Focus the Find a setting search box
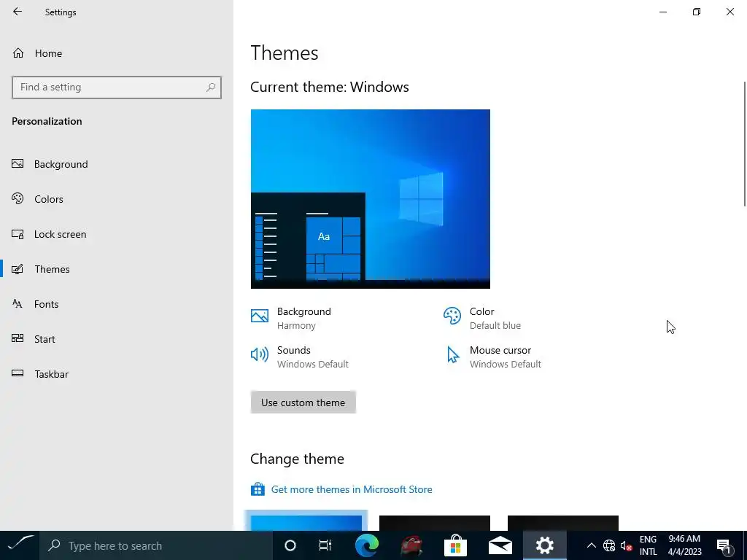This screenshot has height=560, width=747. [x=116, y=87]
